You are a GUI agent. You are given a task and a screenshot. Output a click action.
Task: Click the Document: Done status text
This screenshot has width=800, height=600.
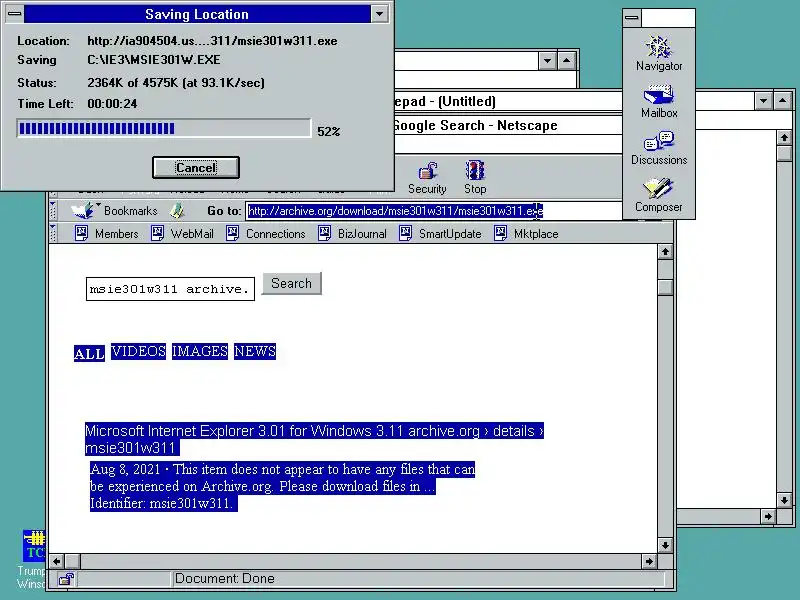click(224, 579)
